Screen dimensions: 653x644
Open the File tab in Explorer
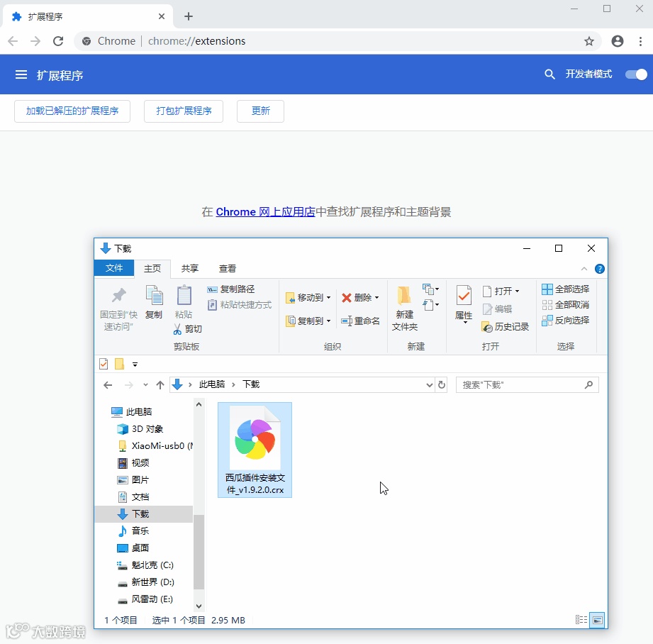(114, 268)
